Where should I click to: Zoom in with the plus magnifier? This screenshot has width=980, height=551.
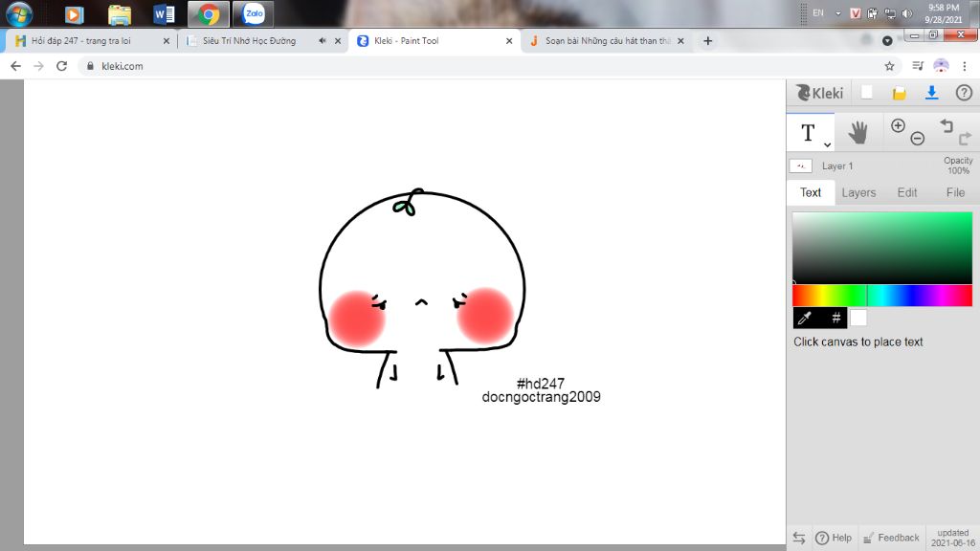(898, 125)
